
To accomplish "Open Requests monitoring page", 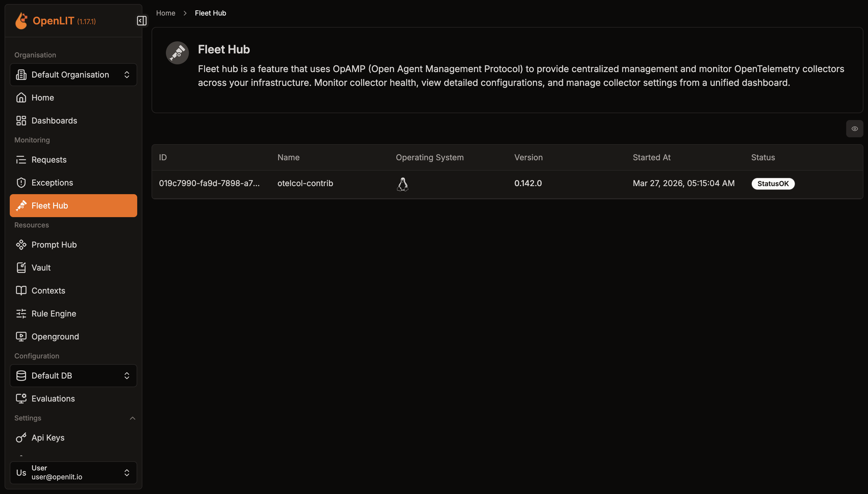I will 73,160.
